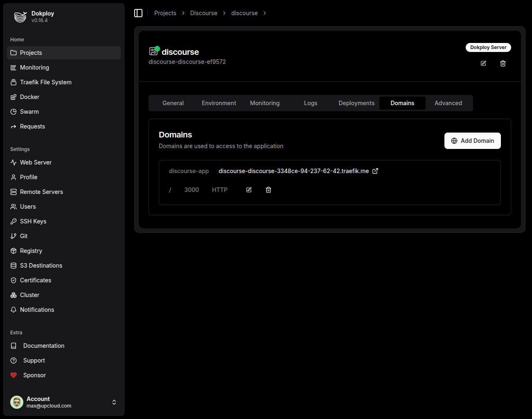Switch to the Deployments tab
Image resolution: width=532 pixels, height=419 pixels.
(x=356, y=103)
